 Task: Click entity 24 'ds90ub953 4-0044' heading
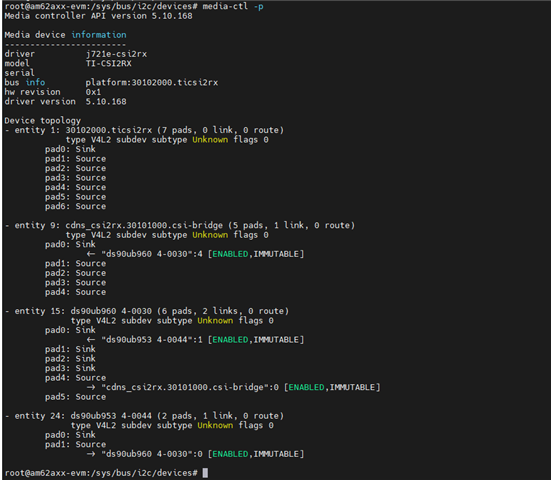144,416
